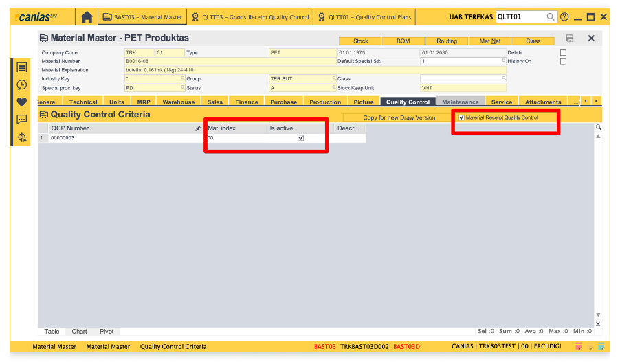Switch to QLTT03 Goods Receipt Quality Control tab

tap(250, 17)
